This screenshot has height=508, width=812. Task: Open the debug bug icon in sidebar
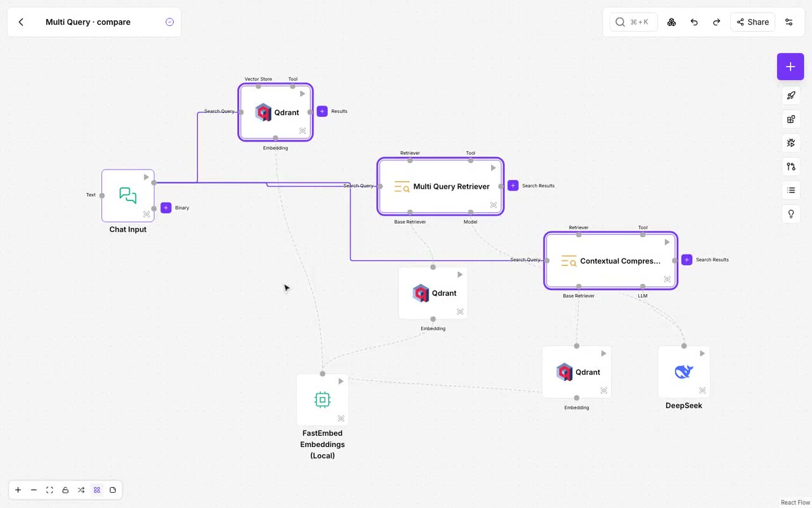[791, 143]
